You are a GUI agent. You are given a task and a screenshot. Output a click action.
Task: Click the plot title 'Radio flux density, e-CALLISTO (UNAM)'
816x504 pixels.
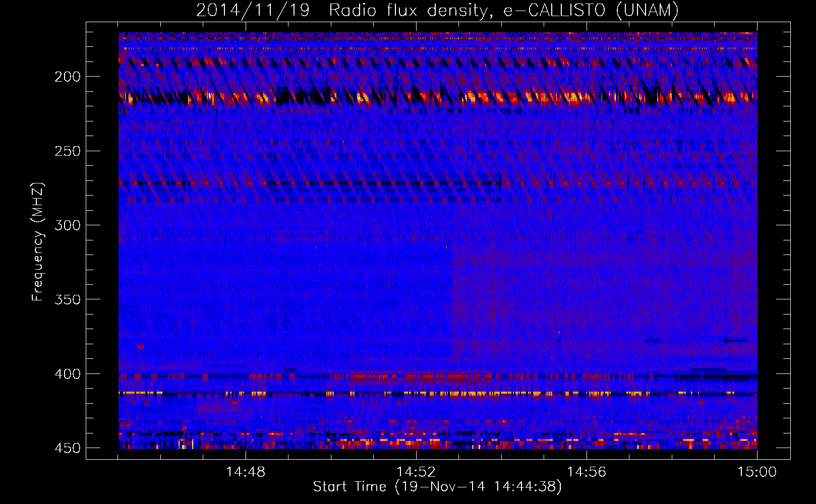click(504, 10)
